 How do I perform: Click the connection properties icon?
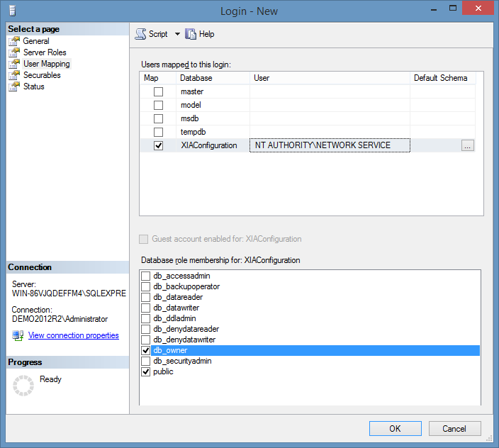18,335
